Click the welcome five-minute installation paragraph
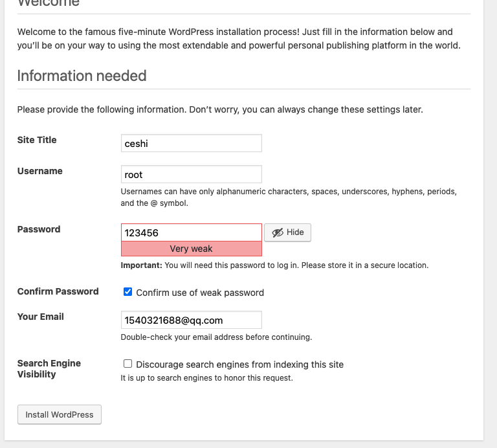 (239, 39)
